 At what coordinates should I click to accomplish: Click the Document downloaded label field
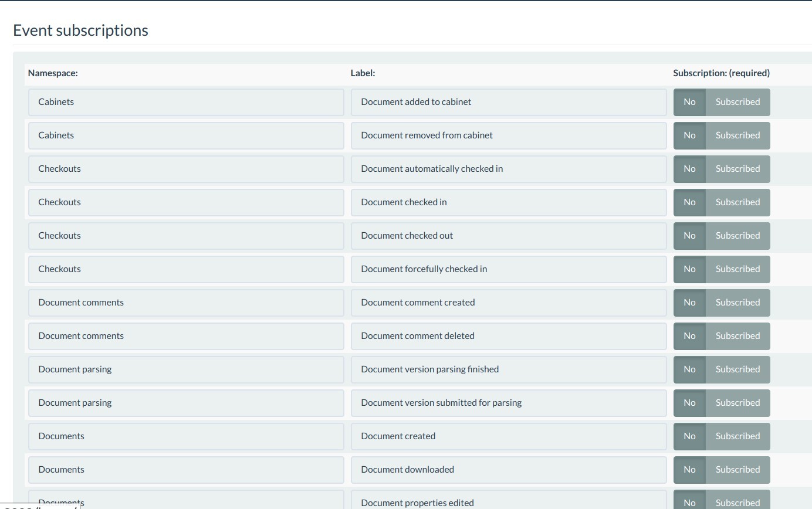[509, 470]
